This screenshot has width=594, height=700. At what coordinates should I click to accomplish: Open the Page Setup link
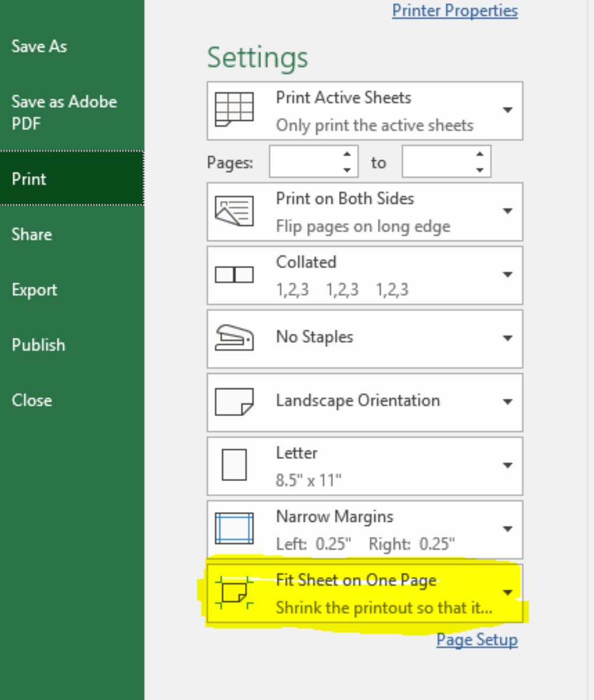coord(477,640)
